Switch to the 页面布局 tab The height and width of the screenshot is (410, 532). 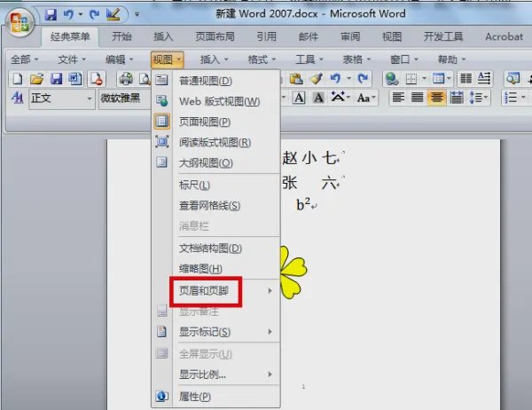[215, 36]
